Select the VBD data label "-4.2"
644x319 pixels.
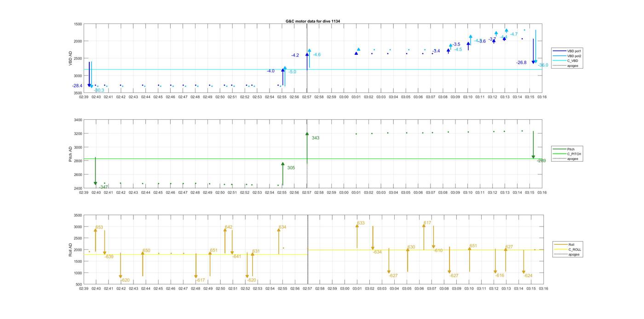pyautogui.click(x=295, y=55)
